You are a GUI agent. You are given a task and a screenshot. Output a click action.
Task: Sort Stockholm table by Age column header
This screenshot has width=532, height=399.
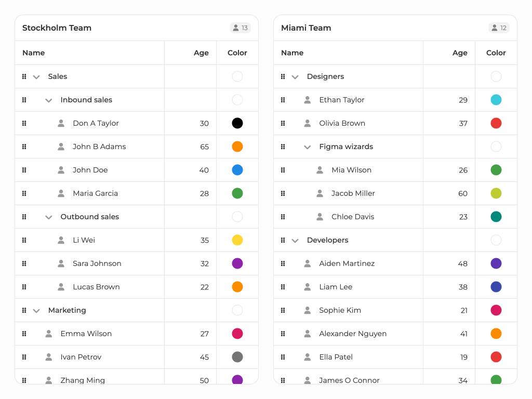tap(201, 53)
